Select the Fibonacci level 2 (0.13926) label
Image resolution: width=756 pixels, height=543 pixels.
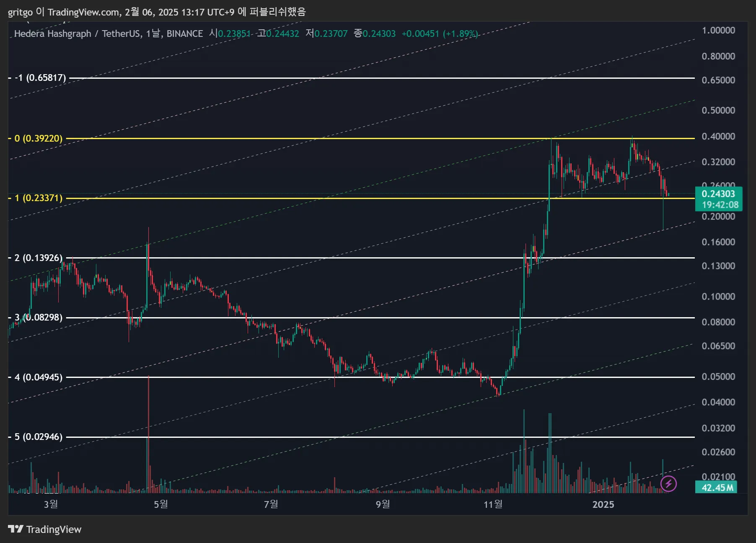tap(39, 258)
